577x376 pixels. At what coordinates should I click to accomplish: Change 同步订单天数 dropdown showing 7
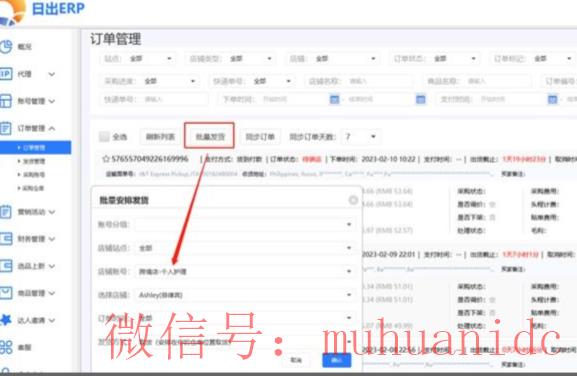click(361, 137)
